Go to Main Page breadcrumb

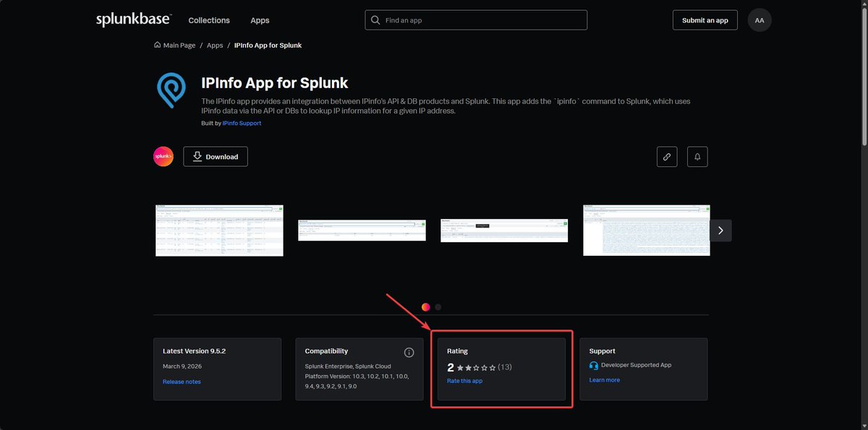[x=179, y=45]
